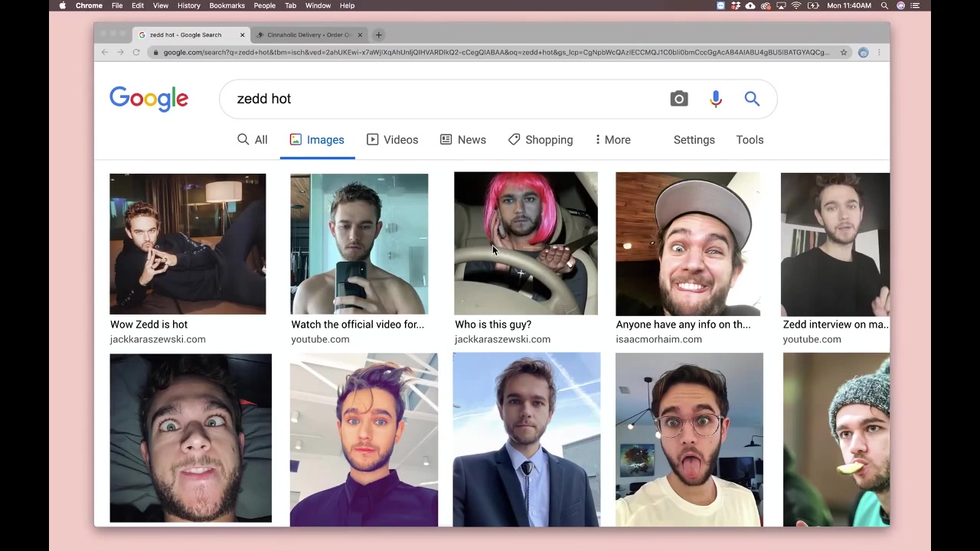
Task: Click the cloud upload menu bar icon
Action: click(750, 5)
